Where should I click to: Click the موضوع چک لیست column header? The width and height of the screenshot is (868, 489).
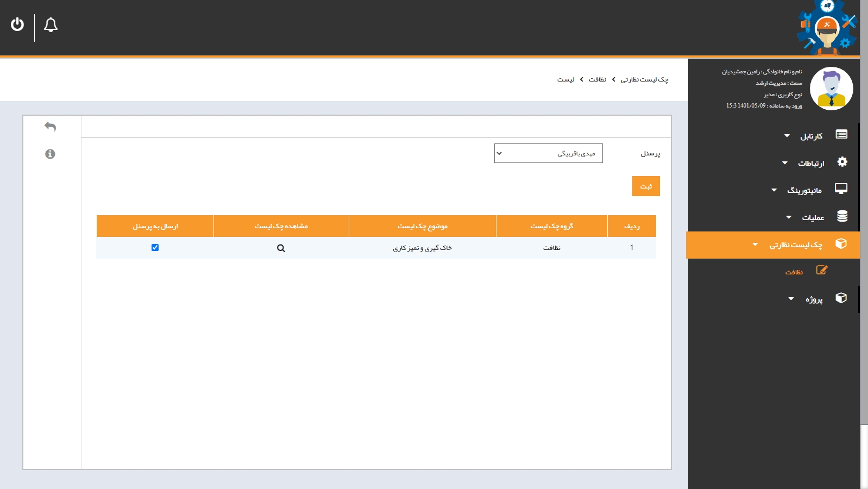[x=422, y=226]
